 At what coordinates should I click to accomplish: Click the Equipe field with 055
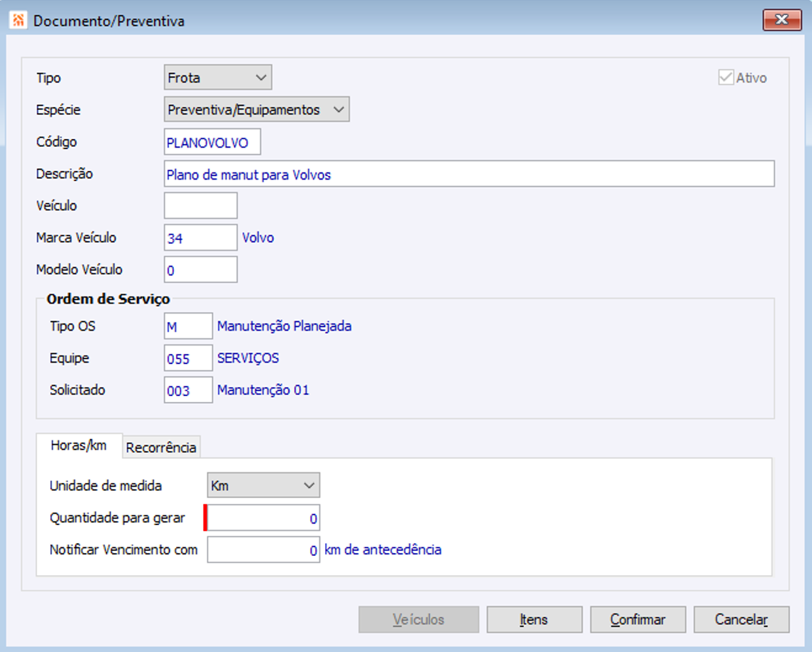pyautogui.click(x=188, y=358)
